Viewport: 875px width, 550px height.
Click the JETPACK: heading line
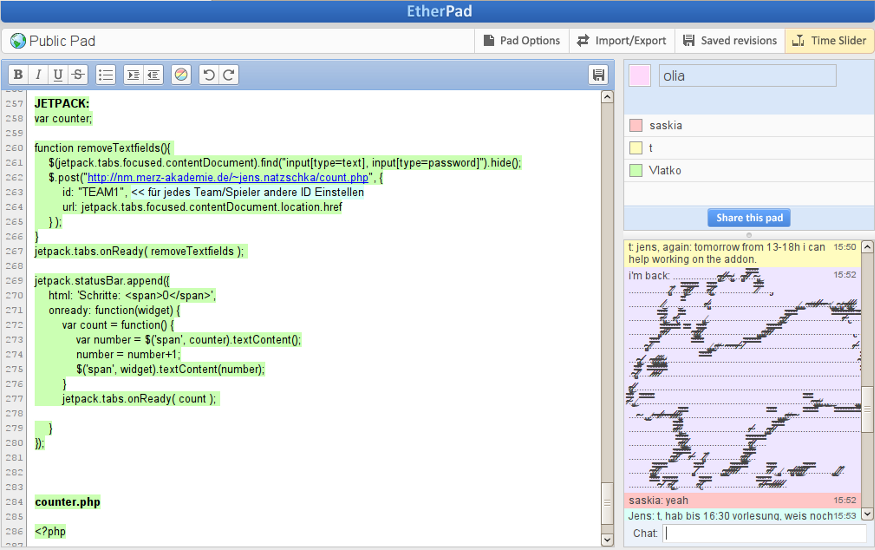pos(62,103)
